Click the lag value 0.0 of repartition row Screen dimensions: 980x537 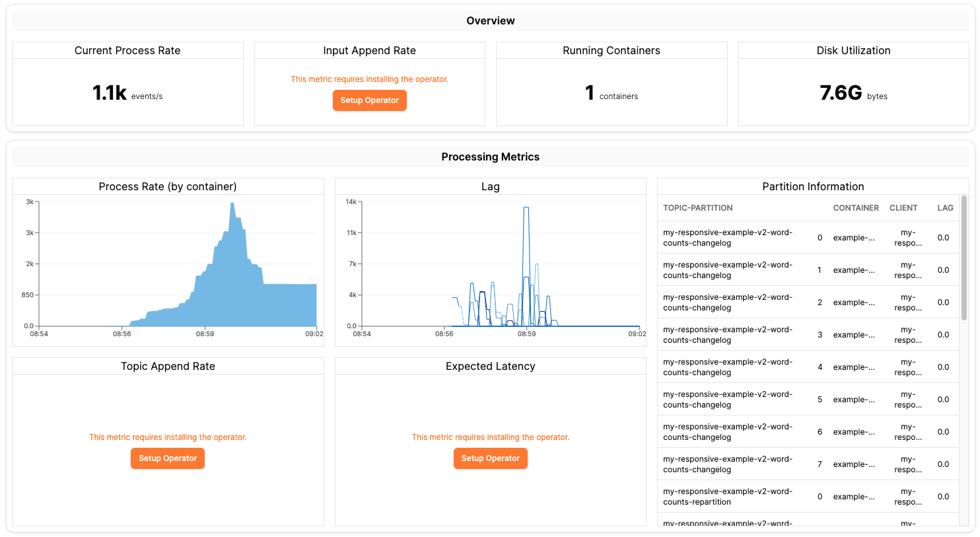[943, 497]
